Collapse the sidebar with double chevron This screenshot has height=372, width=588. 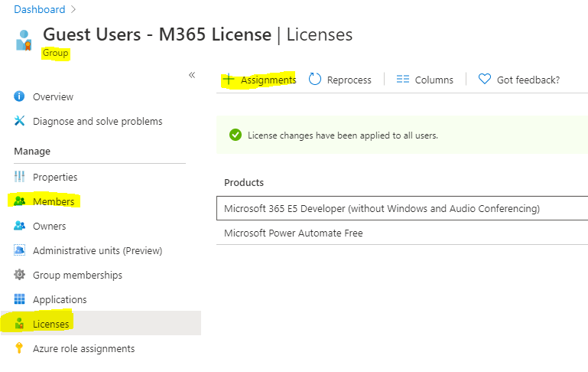(192, 75)
